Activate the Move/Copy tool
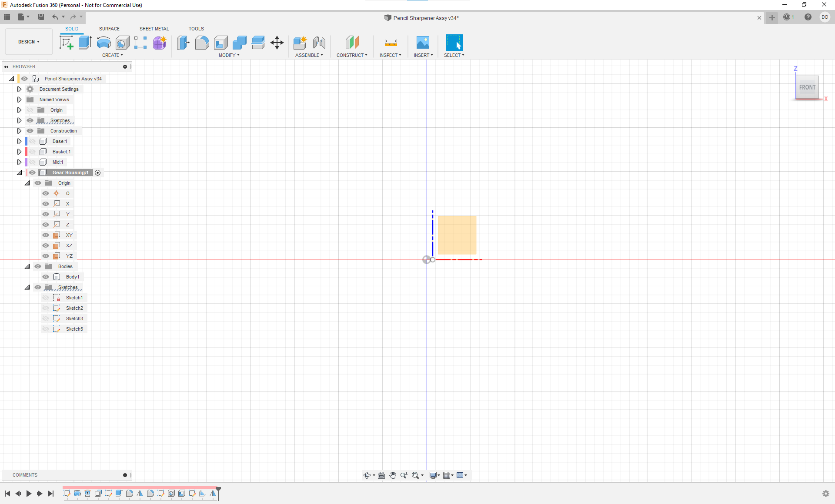Screen dimensions: 835x504 (277, 43)
